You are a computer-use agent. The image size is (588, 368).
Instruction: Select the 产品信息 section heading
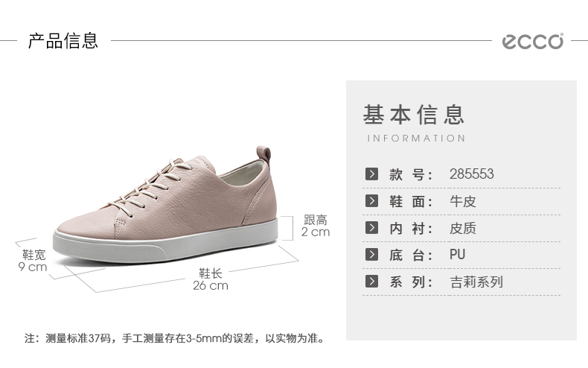point(63,41)
